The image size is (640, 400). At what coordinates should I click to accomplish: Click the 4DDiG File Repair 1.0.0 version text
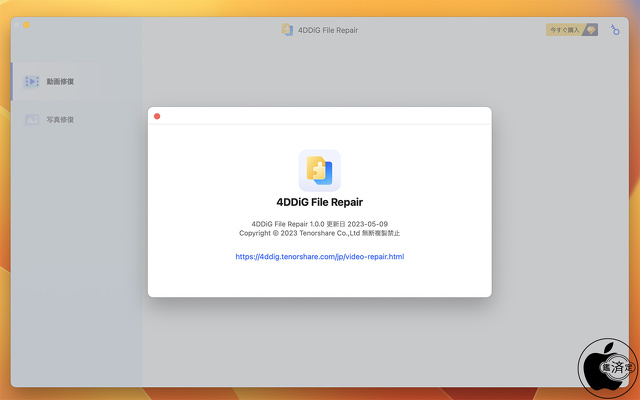tap(320, 224)
